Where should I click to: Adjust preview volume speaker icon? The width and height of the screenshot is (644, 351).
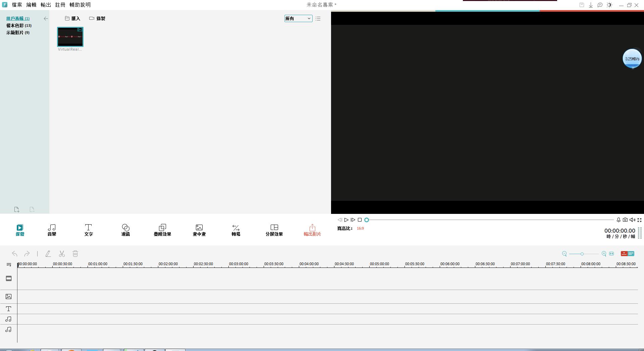tap(632, 220)
